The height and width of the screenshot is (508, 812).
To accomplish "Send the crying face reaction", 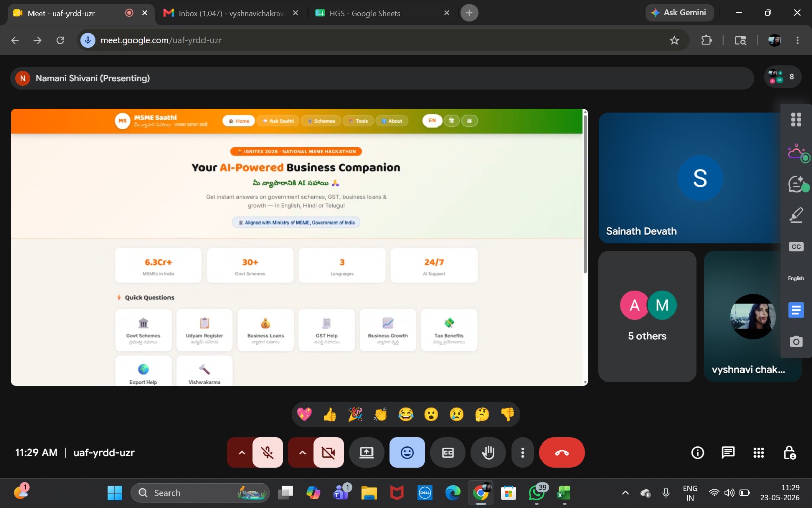I will click(457, 415).
